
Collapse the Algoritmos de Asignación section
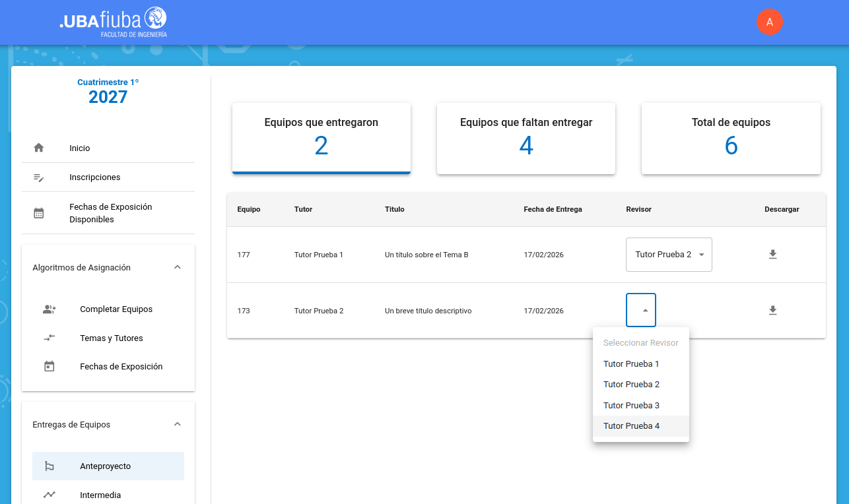point(177,267)
